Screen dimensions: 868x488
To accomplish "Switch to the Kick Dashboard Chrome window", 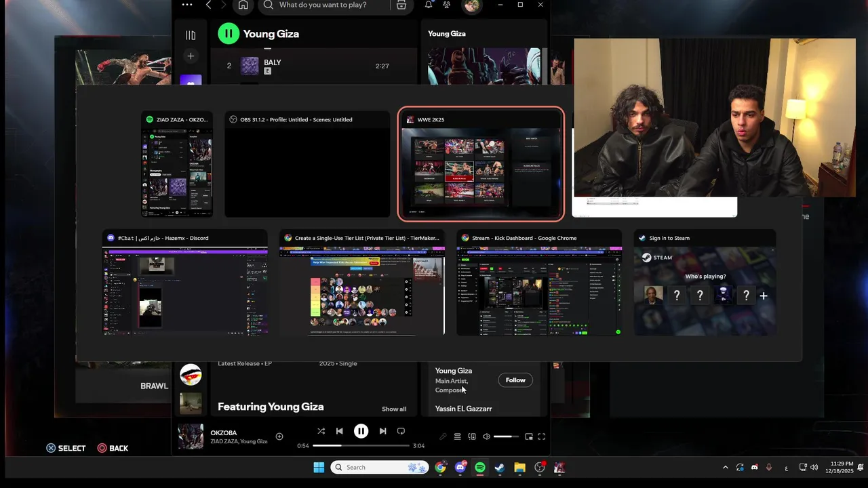I will pyautogui.click(x=539, y=283).
